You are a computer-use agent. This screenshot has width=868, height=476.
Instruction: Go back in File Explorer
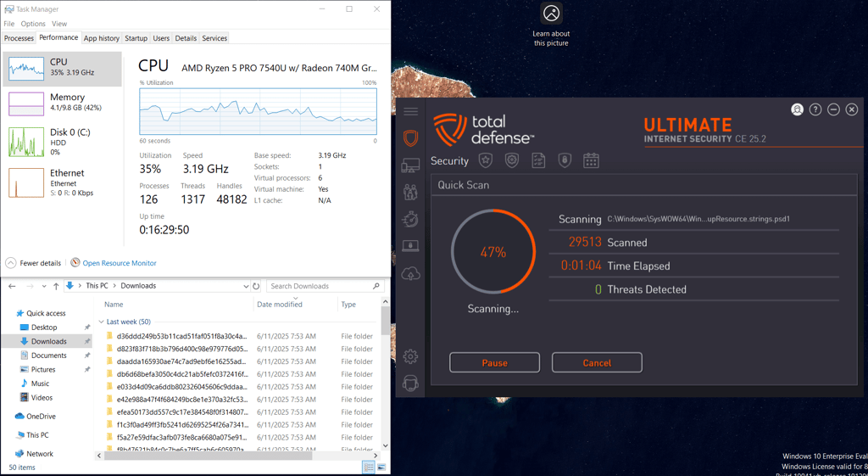(12, 286)
